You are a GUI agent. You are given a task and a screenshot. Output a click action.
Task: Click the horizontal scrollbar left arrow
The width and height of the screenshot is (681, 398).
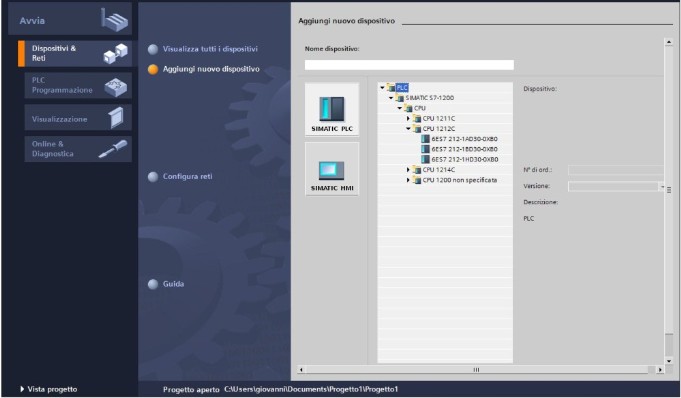(301, 370)
